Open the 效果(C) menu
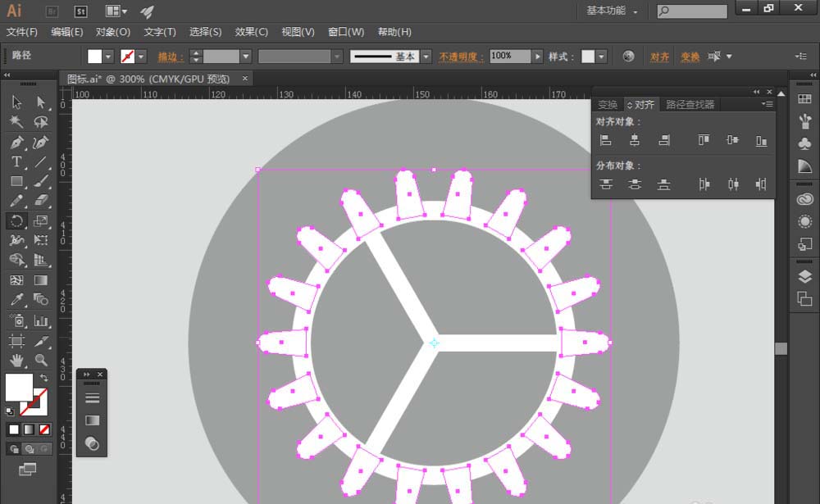820x504 pixels. pyautogui.click(x=252, y=32)
